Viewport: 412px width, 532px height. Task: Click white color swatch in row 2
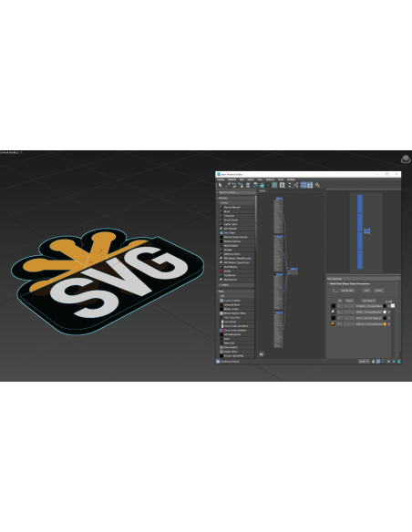[x=385, y=312]
